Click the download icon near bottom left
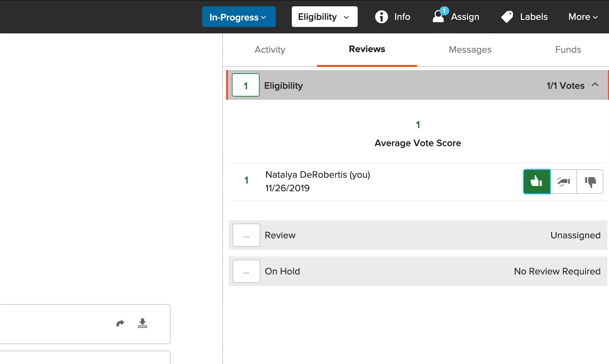Screen dimensions: 609x364 point(143,323)
